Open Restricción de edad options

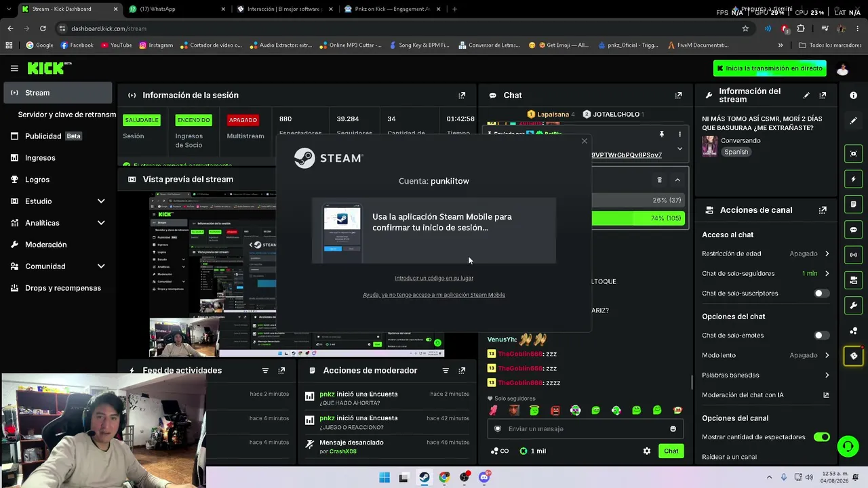[766, 253]
